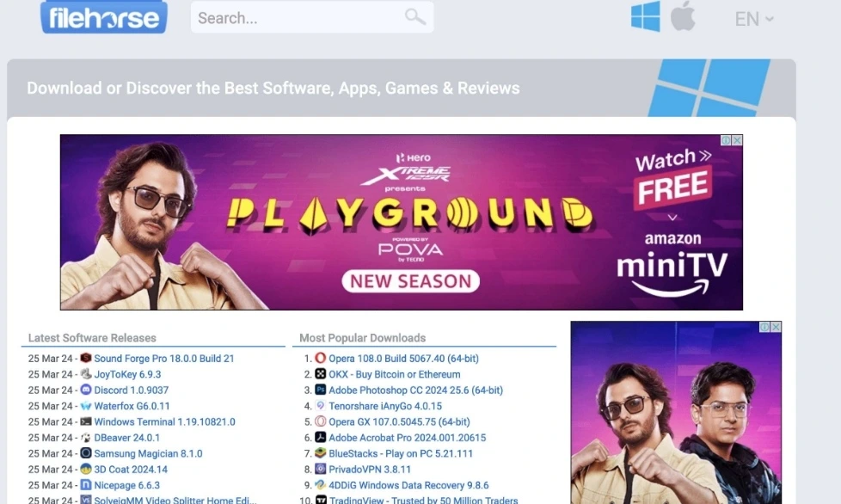Viewport: 841px width, 504px height.
Task: Close the Playground banner ad
Action: point(738,140)
